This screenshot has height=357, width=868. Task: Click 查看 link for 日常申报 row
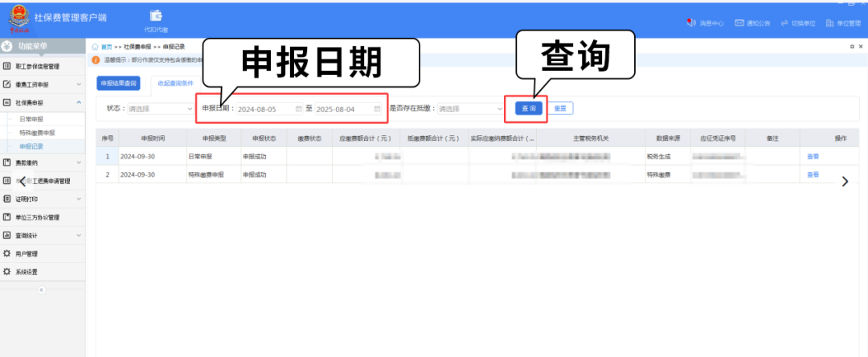point(813,156)
